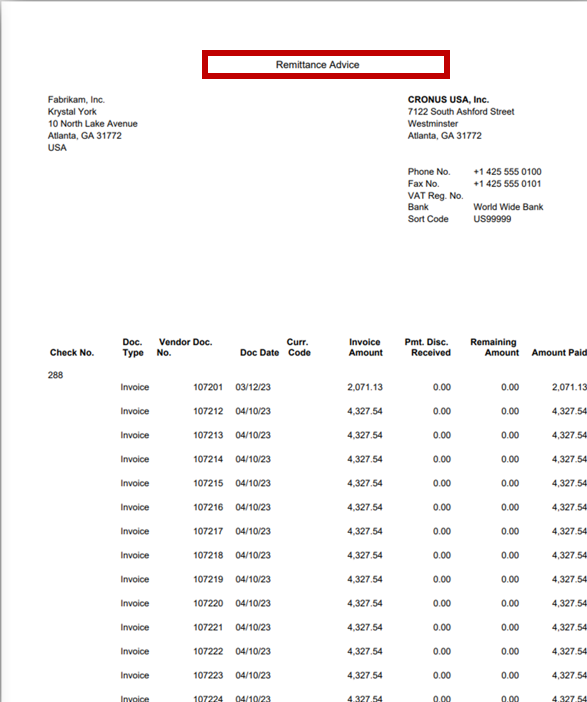Click vendor document number 107201
587x702 pixels.
point(208,387)
